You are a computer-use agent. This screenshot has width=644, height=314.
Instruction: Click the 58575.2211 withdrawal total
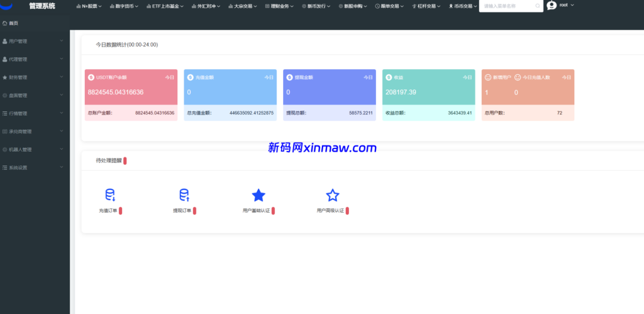point(360,113)
